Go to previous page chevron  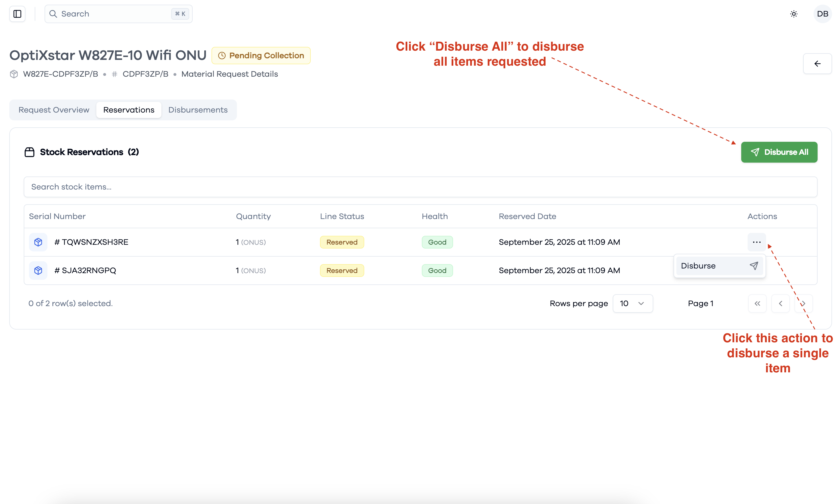[780, 303]
